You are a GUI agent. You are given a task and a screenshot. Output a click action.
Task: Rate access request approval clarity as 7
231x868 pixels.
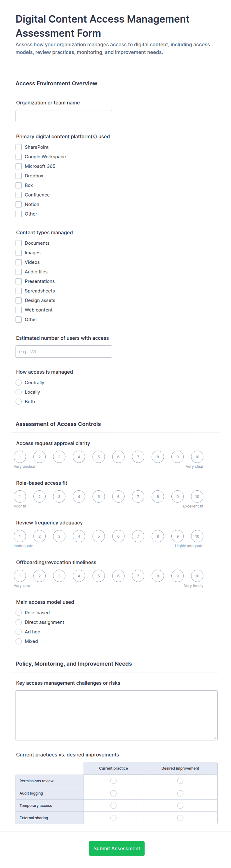click(138, 457)
